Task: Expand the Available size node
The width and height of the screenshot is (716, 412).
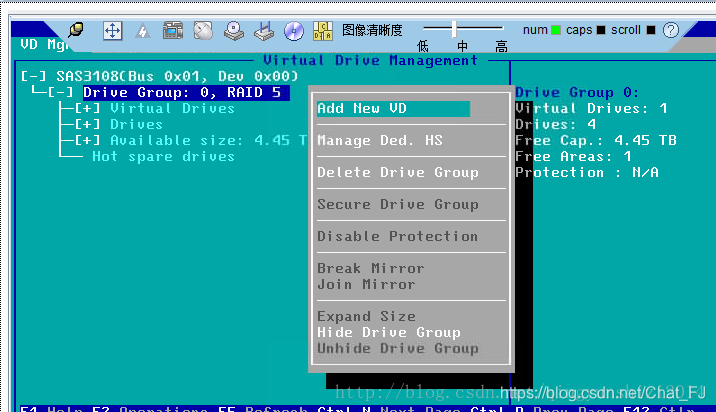Action: pos(87,140)
